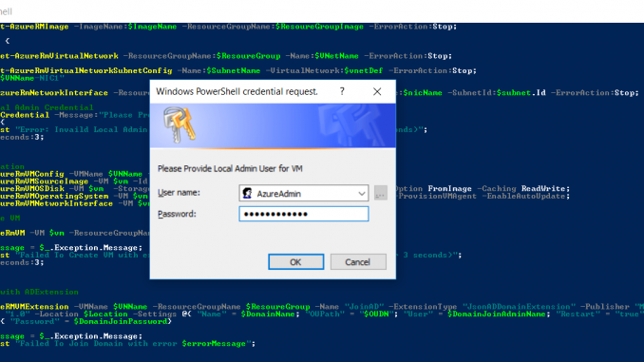Click '$VNetName' variable in the script
644x362 pixels.
(x=337, y=56)
